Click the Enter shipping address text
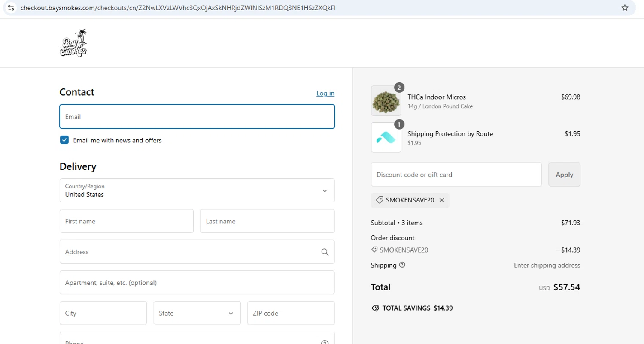The height and width of the screenshot is (344, 644). click(x=547, y=265)
